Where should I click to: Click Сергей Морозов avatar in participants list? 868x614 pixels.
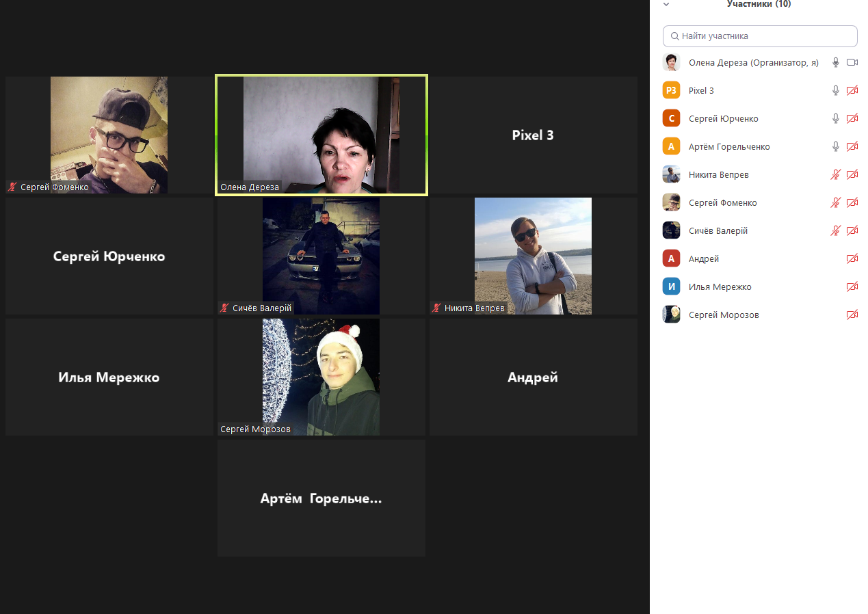click(x=672, y=315)
